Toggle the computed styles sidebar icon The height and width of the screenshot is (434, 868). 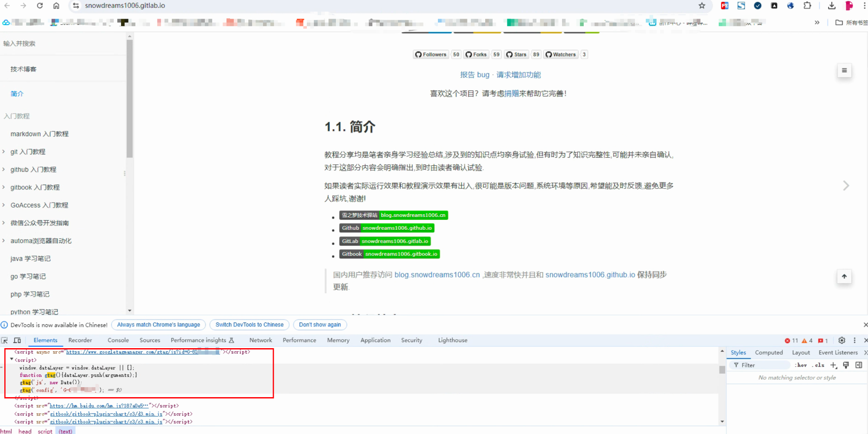(858, 365)
